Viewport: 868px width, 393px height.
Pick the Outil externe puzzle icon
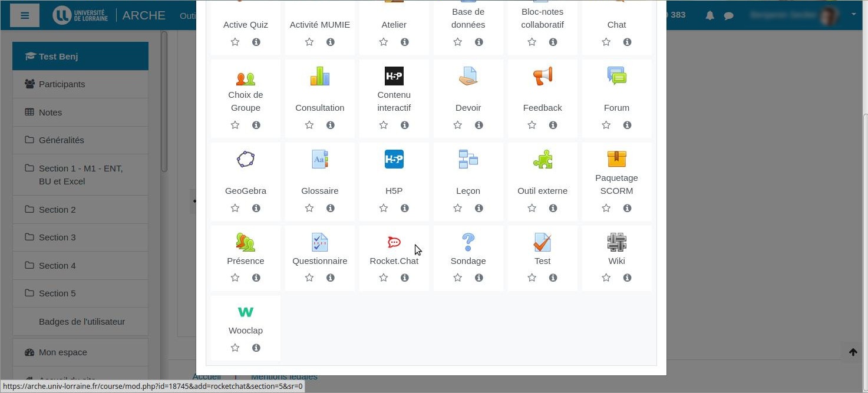542,160
